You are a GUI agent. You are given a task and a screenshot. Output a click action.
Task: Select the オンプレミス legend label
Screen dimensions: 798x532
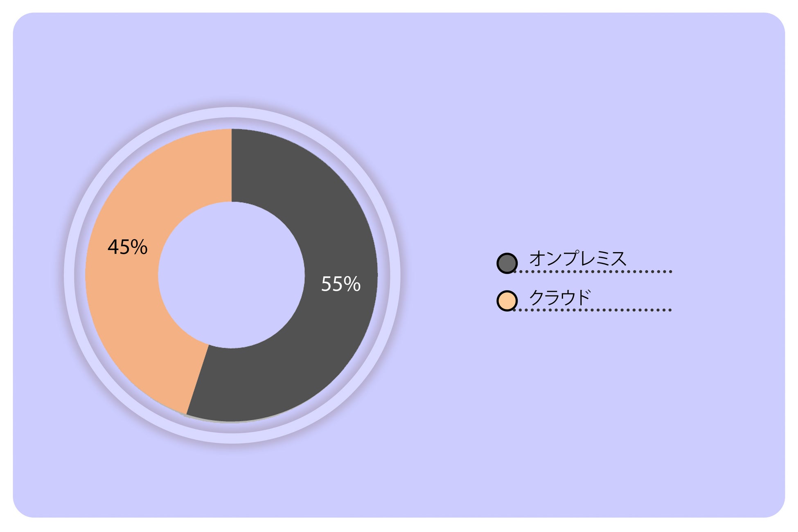[577, 259]
